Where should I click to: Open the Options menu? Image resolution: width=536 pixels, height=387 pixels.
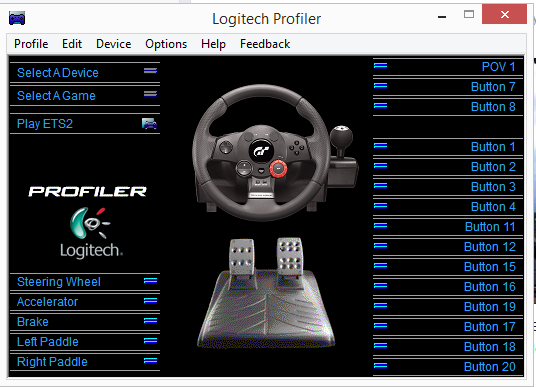(166, 44)
